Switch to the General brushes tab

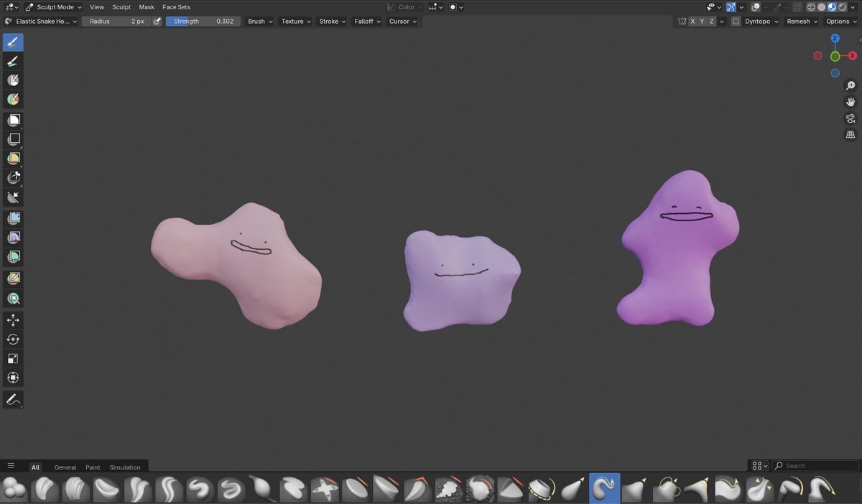(x=65, y=467)
